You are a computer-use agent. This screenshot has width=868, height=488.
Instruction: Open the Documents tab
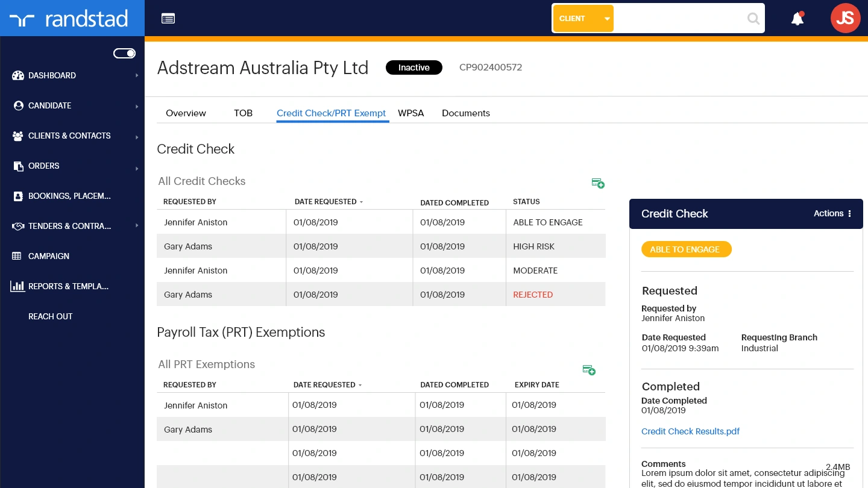(466, 113)
